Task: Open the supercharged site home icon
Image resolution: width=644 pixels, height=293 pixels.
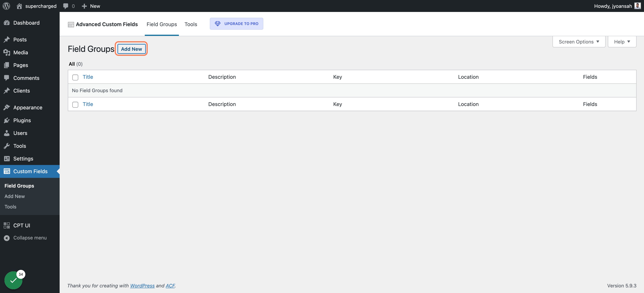Action: pyautogui.click(x=19, y=6)
